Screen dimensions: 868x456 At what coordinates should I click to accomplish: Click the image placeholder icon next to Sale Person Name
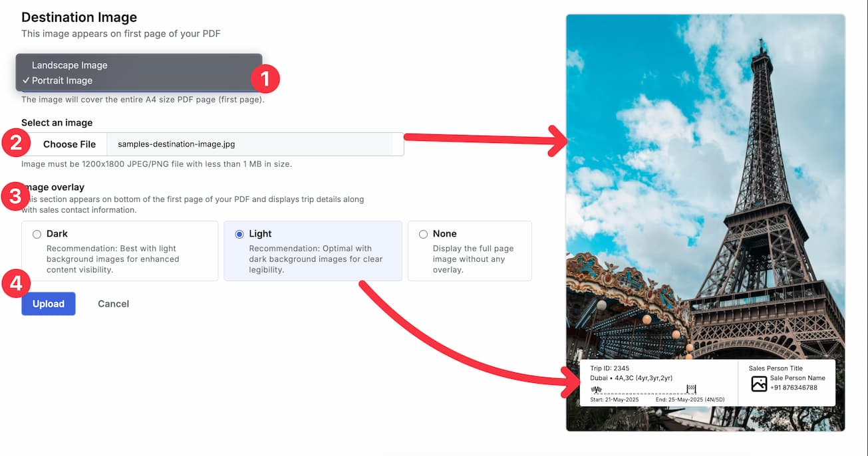759,382
